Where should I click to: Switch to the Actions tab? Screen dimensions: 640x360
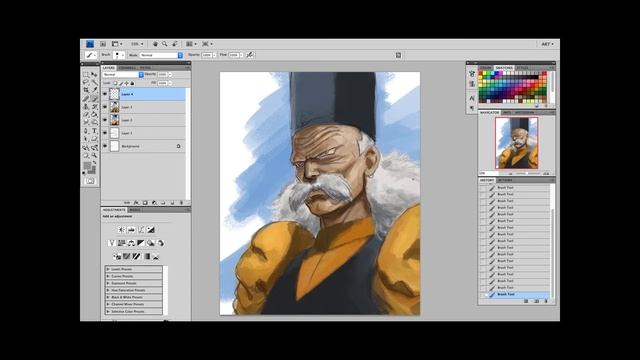[505, 180]
